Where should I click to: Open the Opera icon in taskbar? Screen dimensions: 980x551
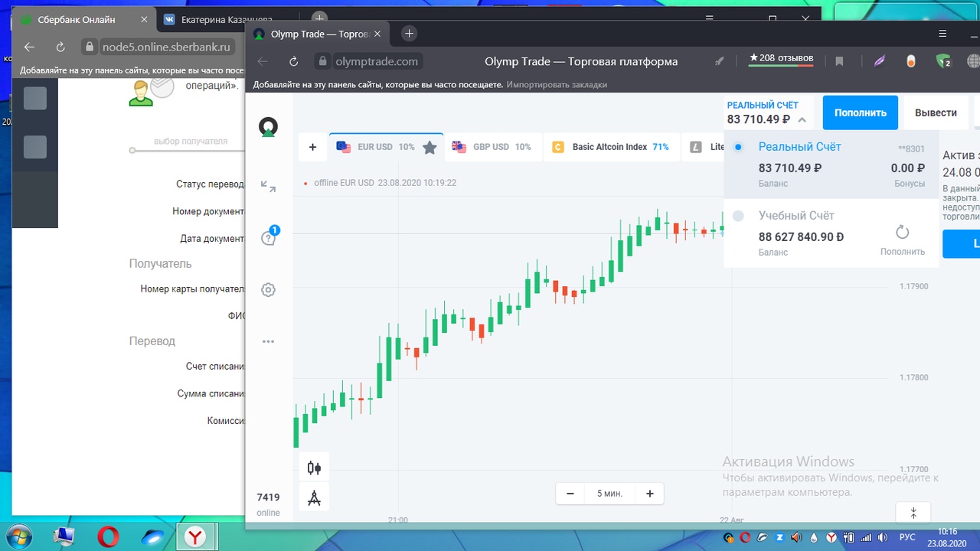point(109,537)
